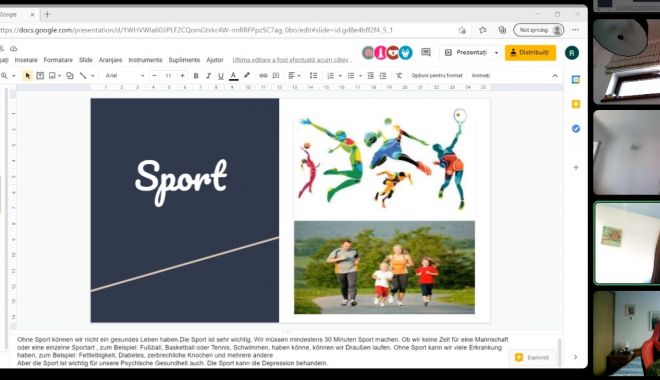
Task: Increase the font size
Action: (182, 76)
